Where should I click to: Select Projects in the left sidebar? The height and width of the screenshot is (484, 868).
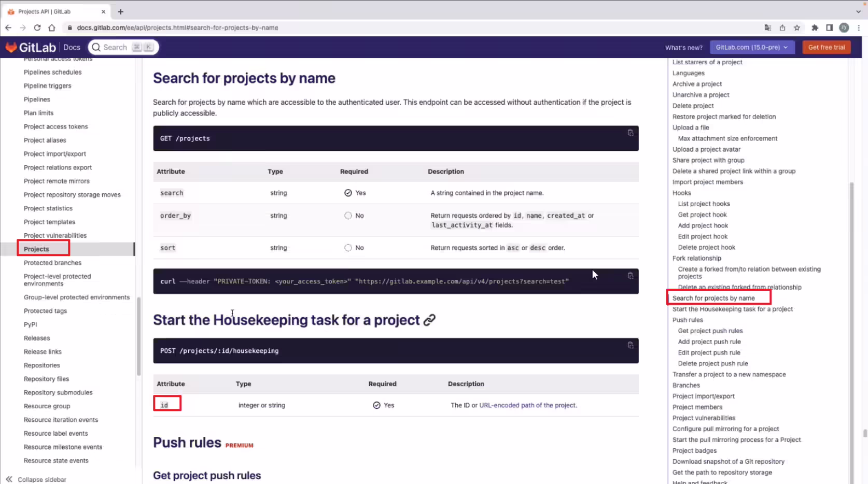point(36,249)
